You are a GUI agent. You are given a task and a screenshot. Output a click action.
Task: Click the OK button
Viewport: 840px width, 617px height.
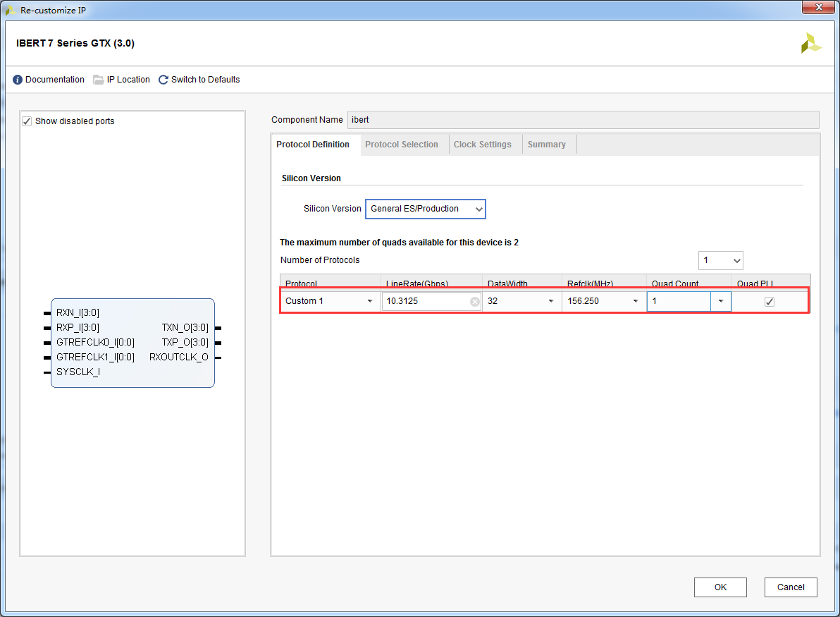click(720, 587)
